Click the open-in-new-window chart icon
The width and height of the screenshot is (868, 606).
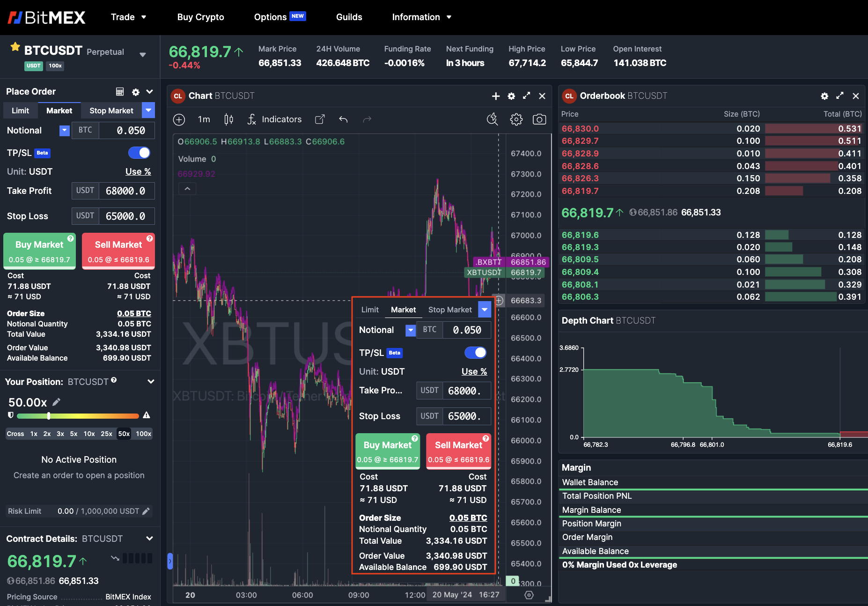(x=319, y=119)
